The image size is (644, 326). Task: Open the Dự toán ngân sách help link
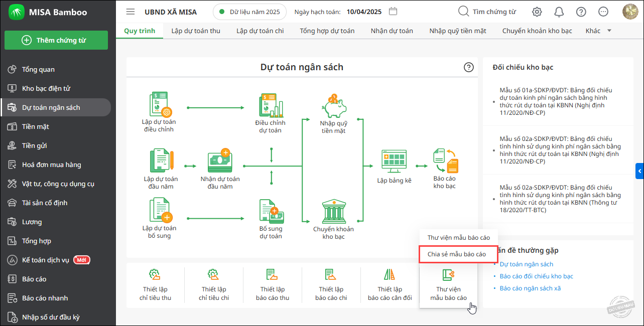point(527,264)
